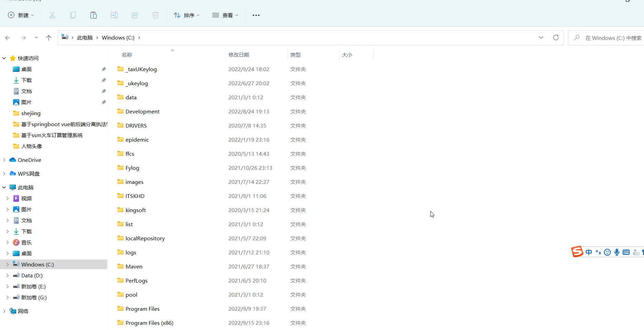Collapse the 快速访问 tree section
The width and height of the screenshot is (644, 330).
click(4, 58)
